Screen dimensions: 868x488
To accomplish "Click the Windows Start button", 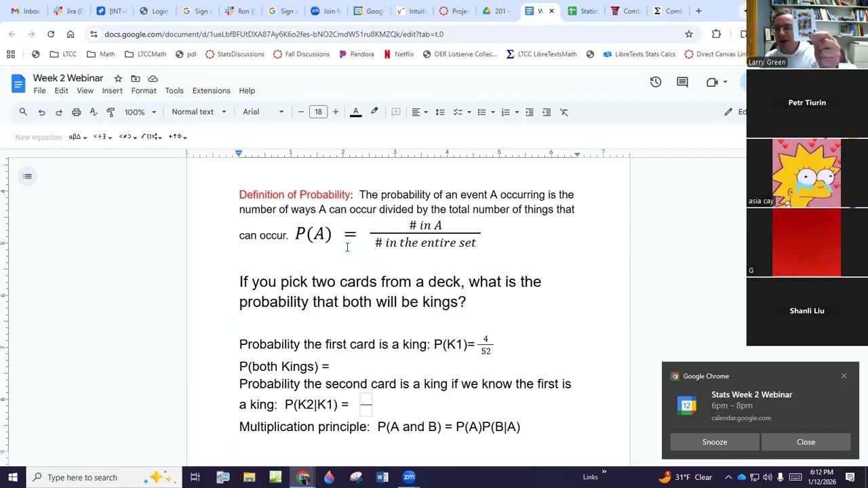I will 12,477.
